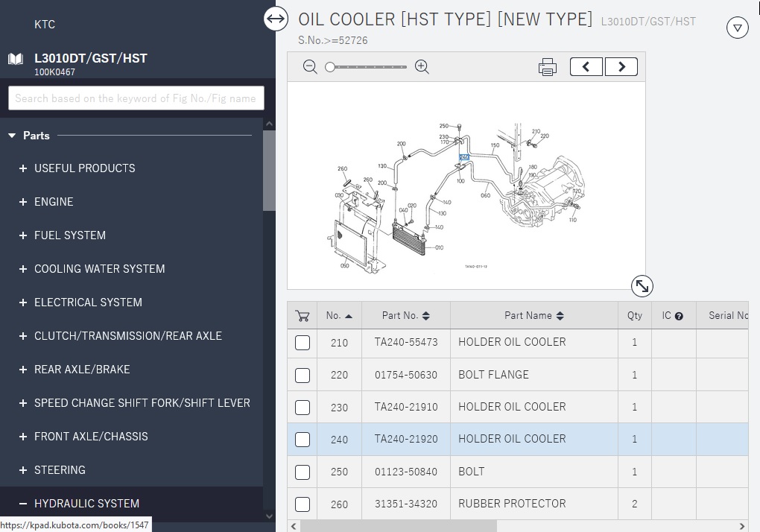Image resolution: width=760 pixels, height=532 pixels.
Task: Expand diagram with diagonal arrows icon
Action: (642, 286)
